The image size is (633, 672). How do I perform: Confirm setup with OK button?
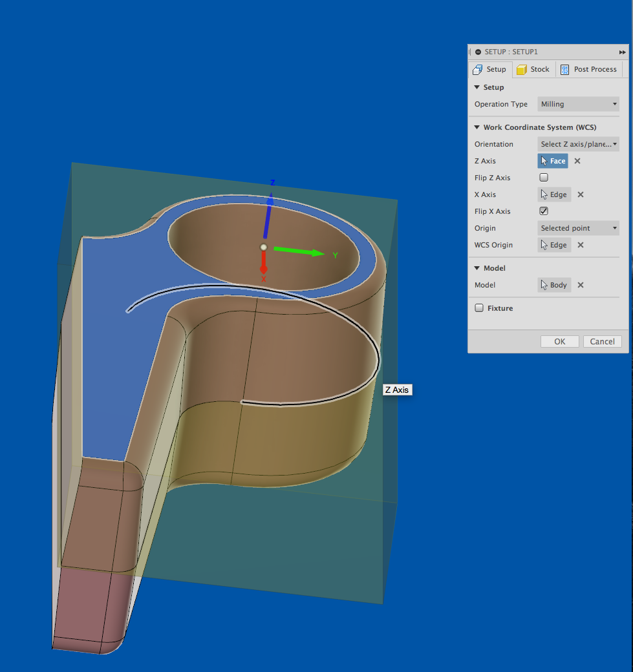point(560,342)
